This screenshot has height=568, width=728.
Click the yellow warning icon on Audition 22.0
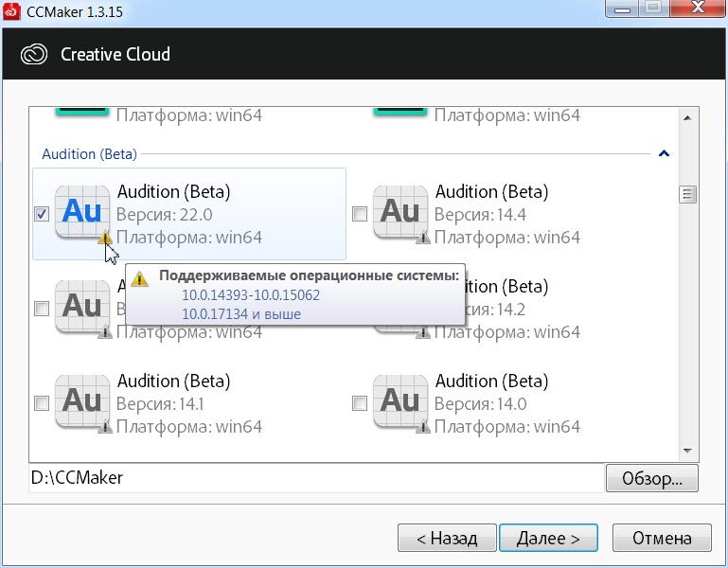coord(105,239)
